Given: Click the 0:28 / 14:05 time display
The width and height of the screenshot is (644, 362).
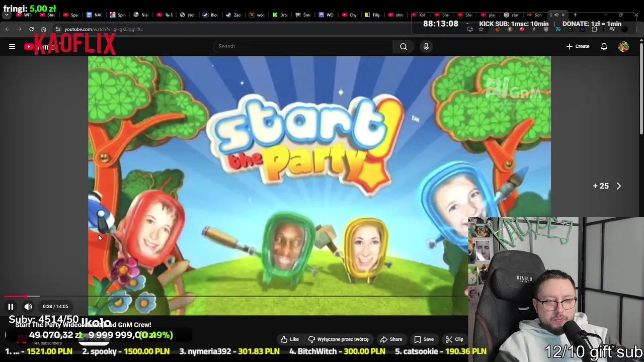Looking at the screenshot, I should click(55, 307).
